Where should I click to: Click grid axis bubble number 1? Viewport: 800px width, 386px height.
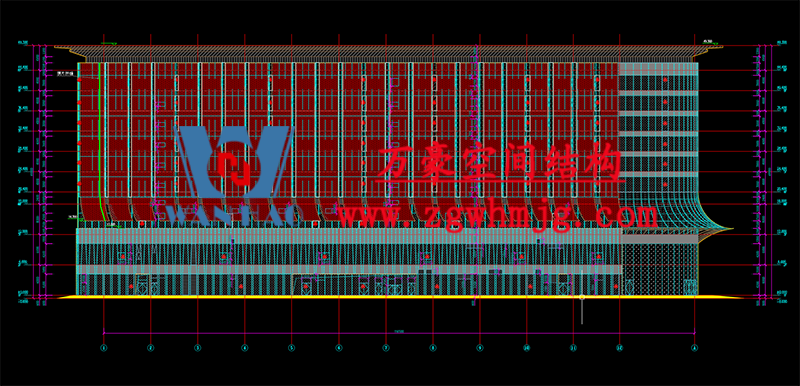point(104,348)
